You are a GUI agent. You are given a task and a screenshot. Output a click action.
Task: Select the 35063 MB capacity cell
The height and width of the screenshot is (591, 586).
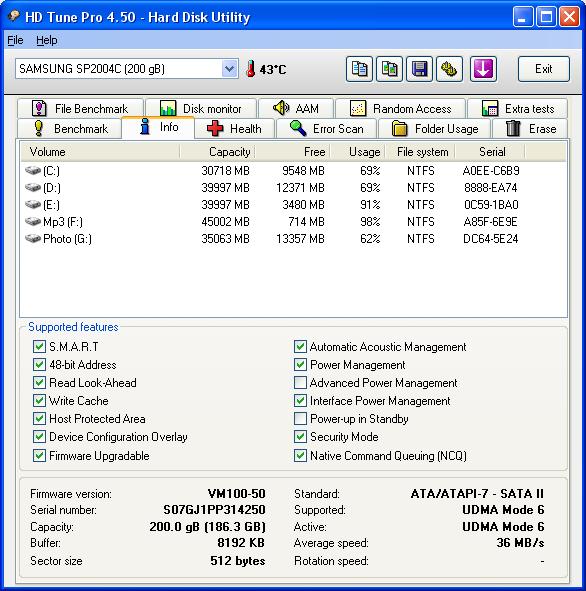point(225,238)
